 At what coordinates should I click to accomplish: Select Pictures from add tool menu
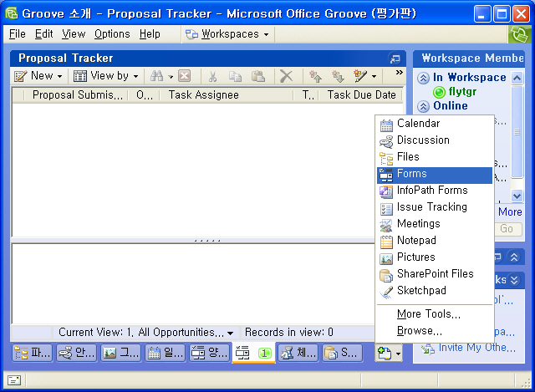(435, 257)
